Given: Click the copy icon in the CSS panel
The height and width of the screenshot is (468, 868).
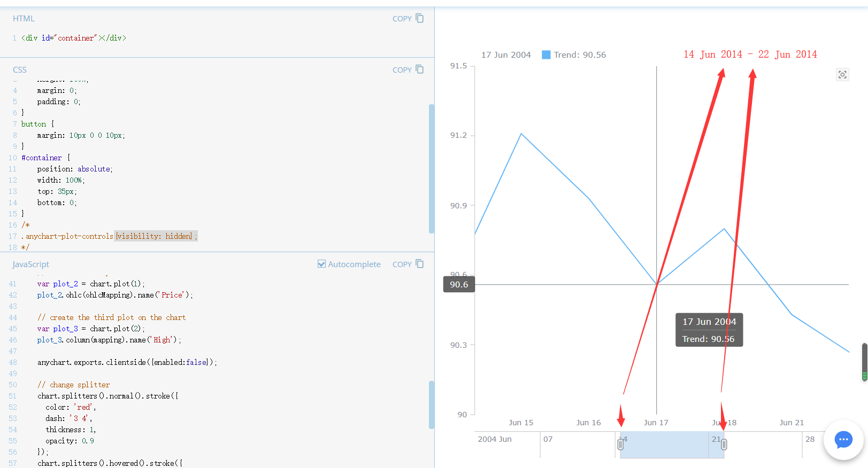Looking at the screenshot, I should point(420,69).
